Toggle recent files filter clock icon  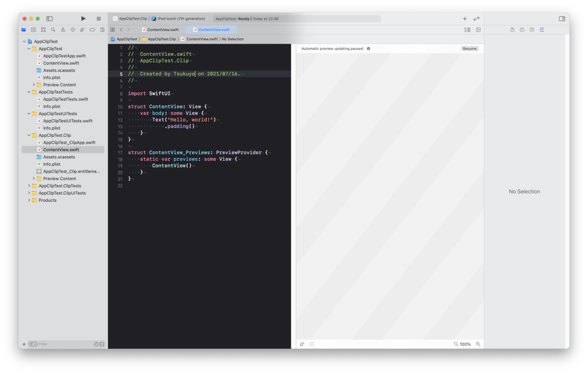[96, 344]
